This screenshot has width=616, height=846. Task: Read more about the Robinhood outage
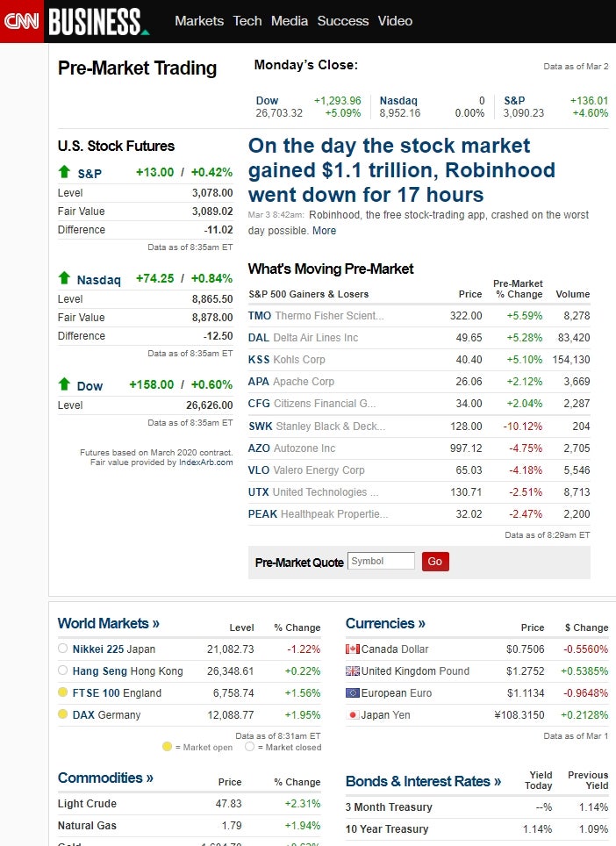(324, 231)
